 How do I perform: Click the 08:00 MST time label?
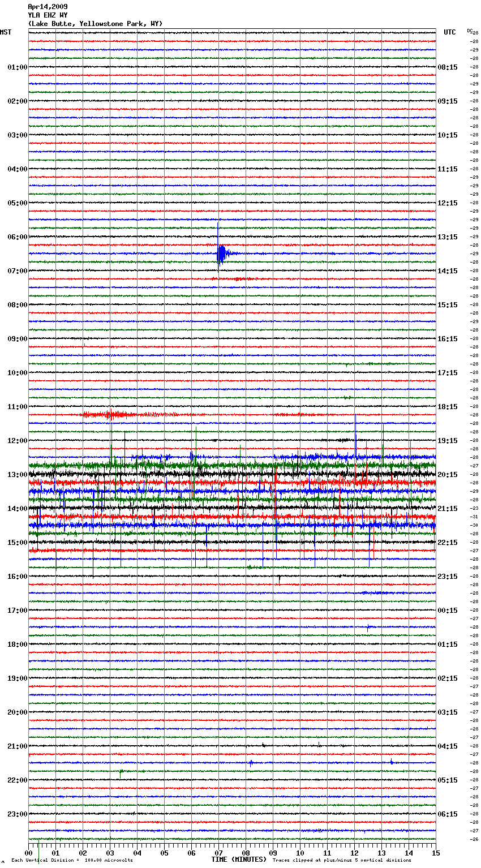coord(17,305)
